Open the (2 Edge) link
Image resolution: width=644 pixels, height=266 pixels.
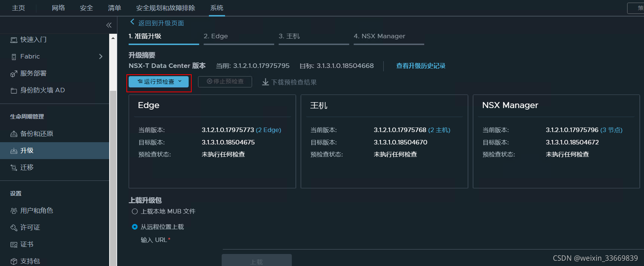click(x=269, y=130)
